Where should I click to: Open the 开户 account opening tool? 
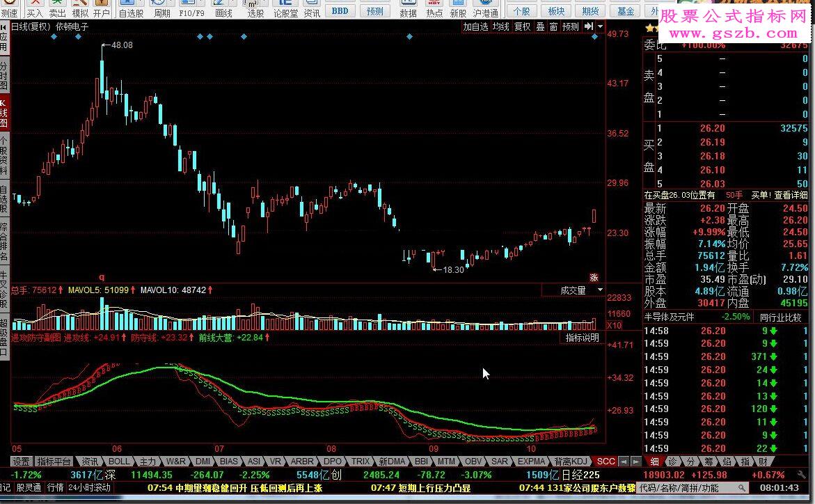tap(102, 9)
